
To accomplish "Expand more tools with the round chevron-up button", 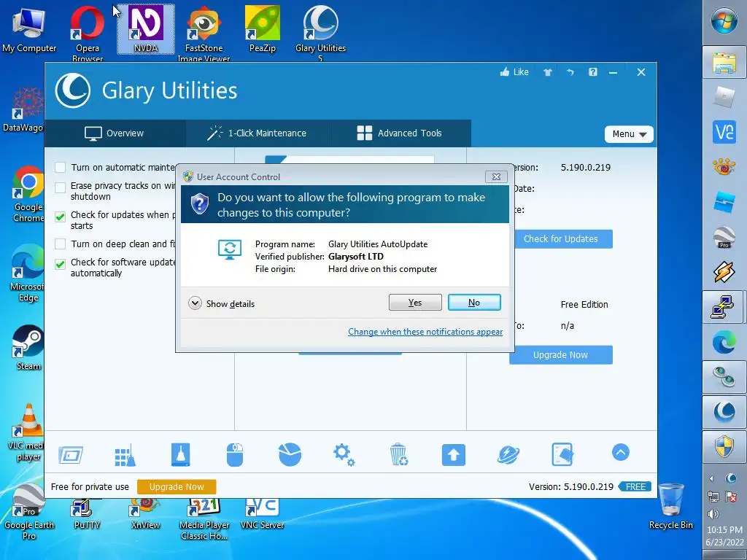I will 620,452.
